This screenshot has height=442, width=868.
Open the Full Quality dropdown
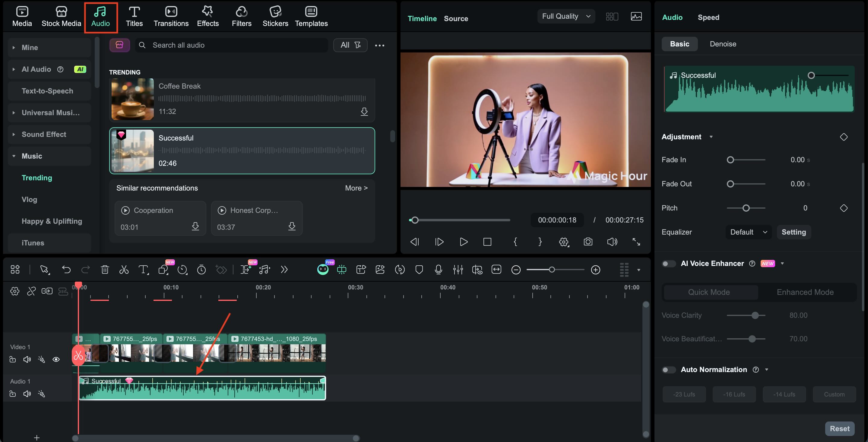click(x=566, y=16)
